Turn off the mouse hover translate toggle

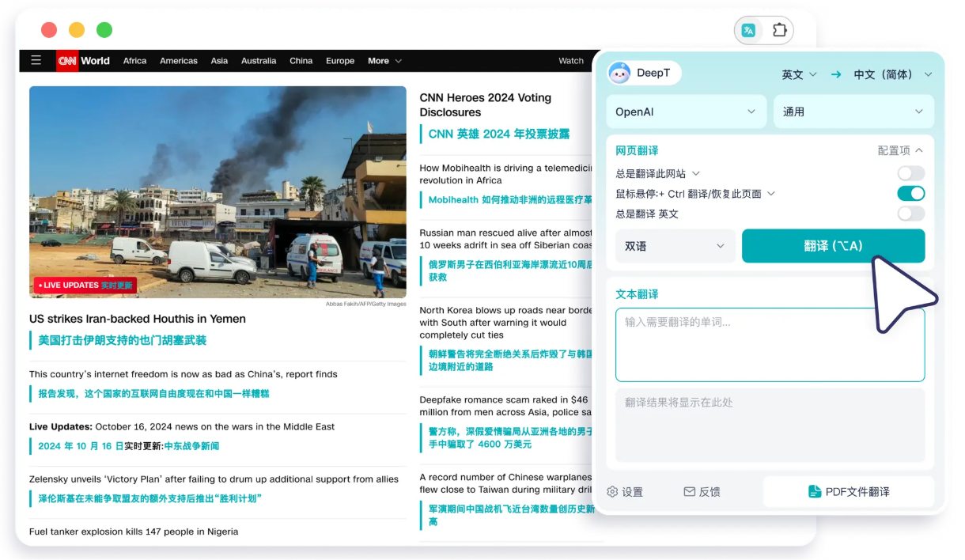pyautogui.click(x=910, y=194)
